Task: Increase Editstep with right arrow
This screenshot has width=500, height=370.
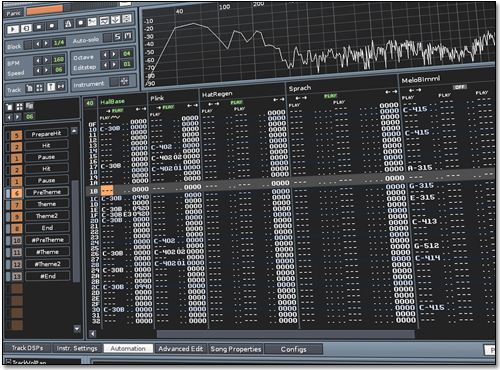Action: tap(114, 64)
